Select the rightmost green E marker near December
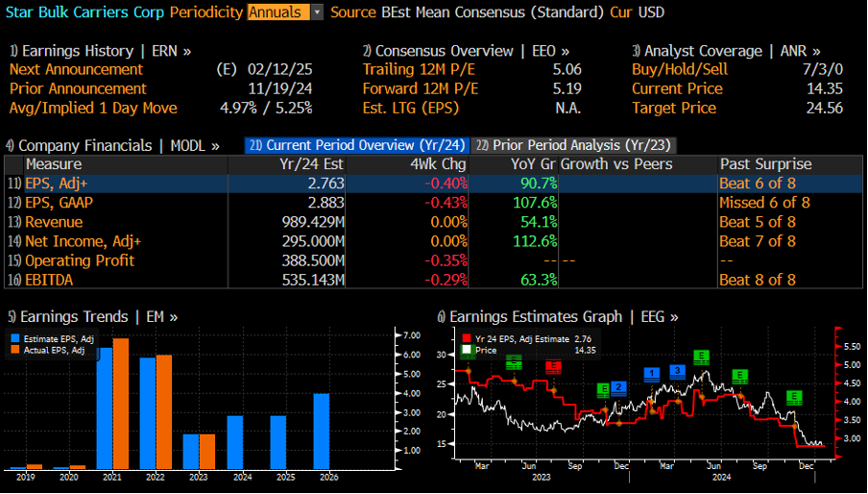 pos(794,397)
